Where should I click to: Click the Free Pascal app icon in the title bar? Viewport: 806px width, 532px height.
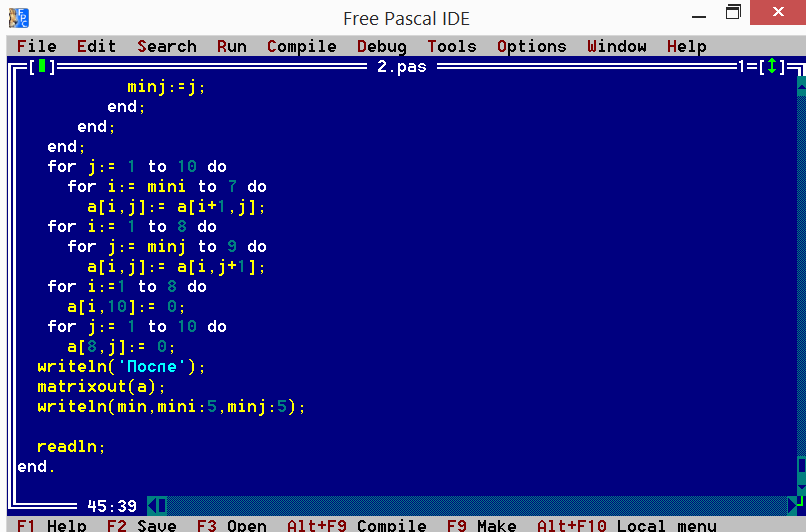point(19,18)
